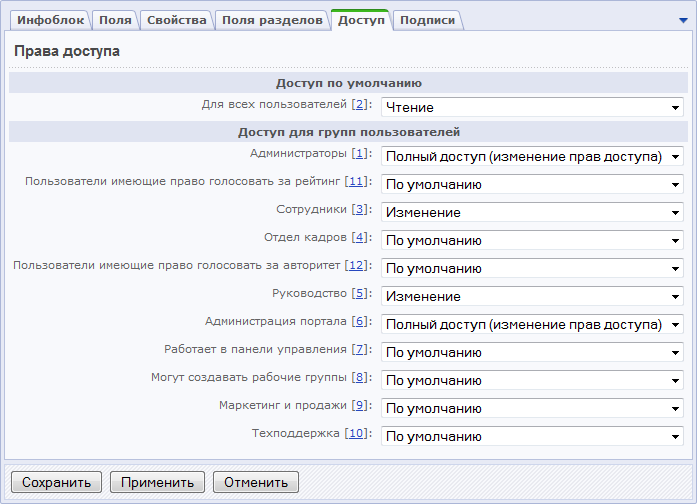This screenshot has width=697, height=504.
Task: Switch to the Свойства tab
Action: 176,20
